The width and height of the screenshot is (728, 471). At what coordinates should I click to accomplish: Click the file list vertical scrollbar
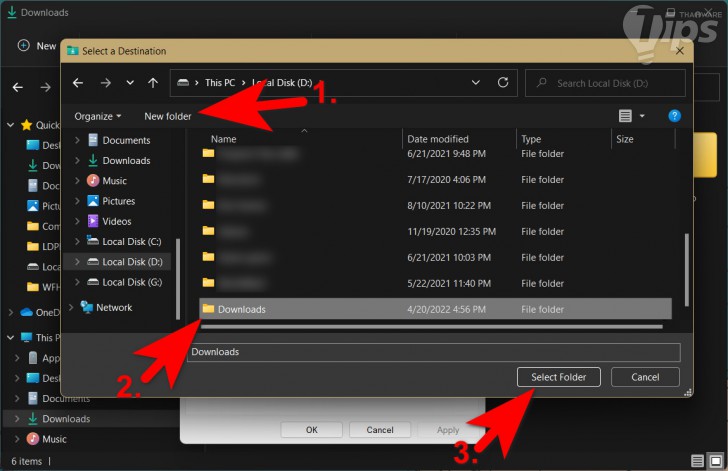click(x=687, y=269)
